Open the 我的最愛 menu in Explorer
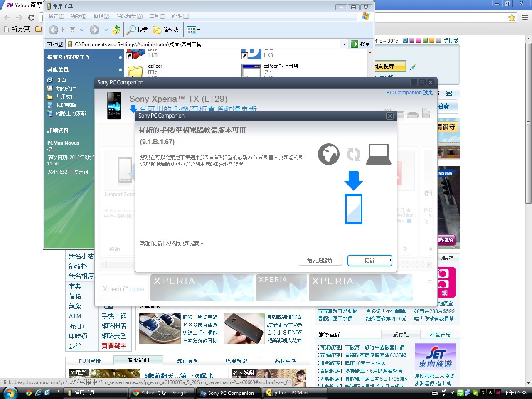This screenshot has width=532, height=399. [x=129, y=16]
